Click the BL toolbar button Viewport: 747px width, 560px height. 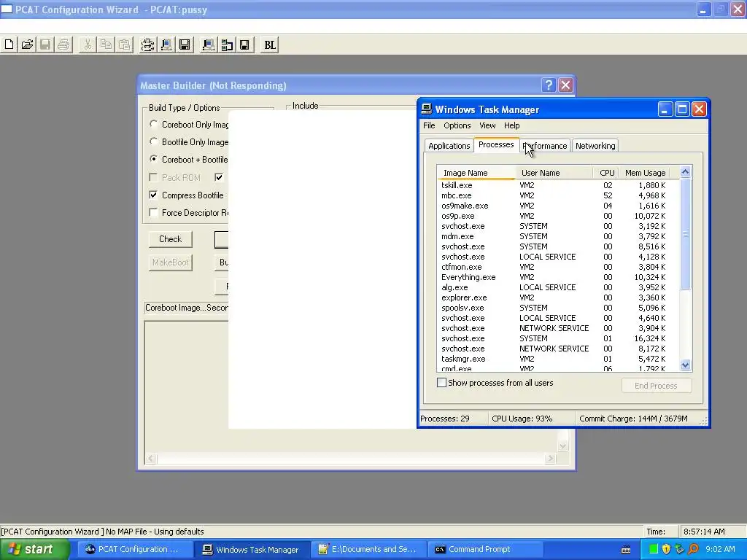[270, 44]
